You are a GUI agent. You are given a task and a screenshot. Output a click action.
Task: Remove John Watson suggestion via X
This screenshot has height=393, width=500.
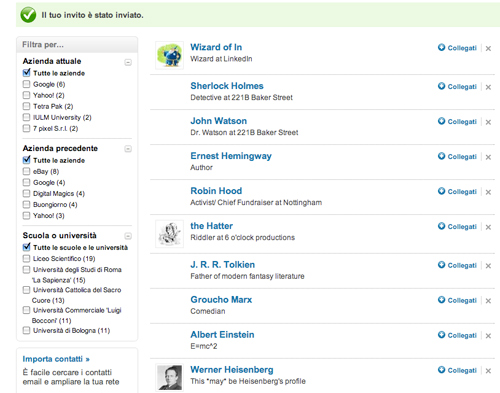pyautogui.click(x=488, y=122)
